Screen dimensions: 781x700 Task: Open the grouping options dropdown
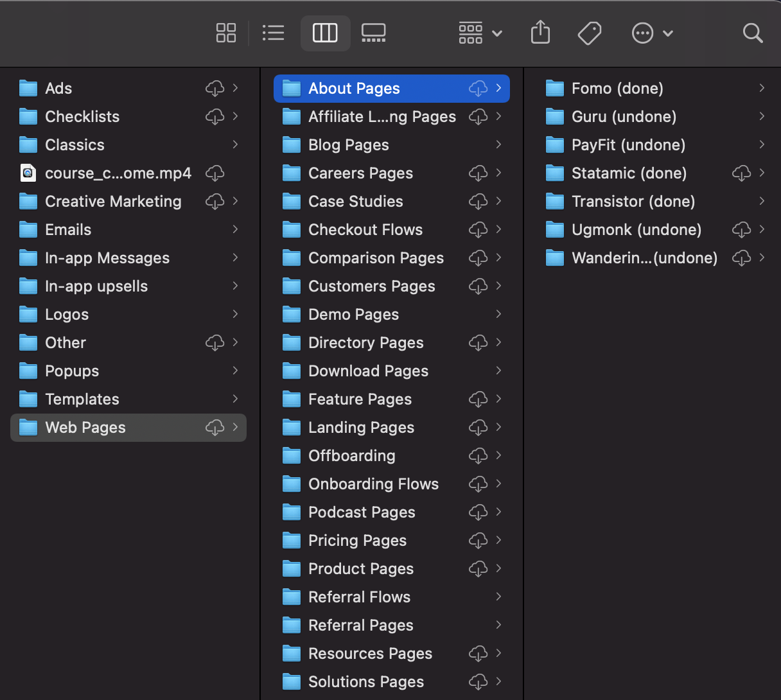479,33
